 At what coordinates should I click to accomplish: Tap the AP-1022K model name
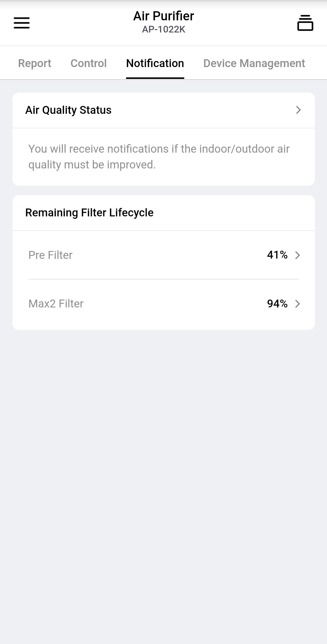[164, 29]
